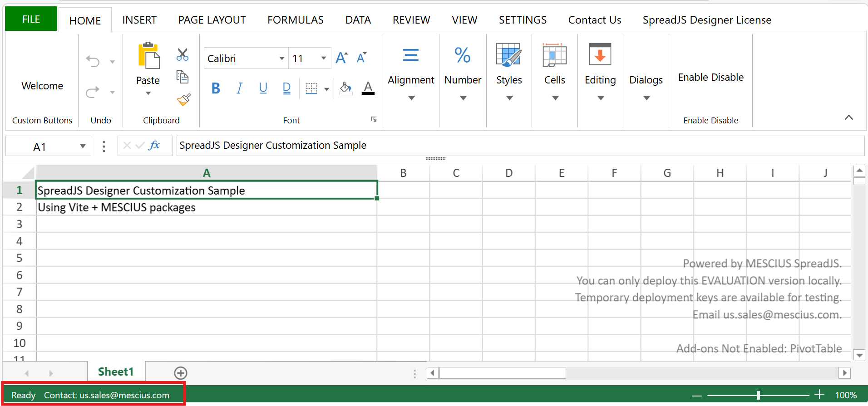This screenshot has height=406, width=868.
Task: Click the fill color bucket icon
Action: click(346, 88)
